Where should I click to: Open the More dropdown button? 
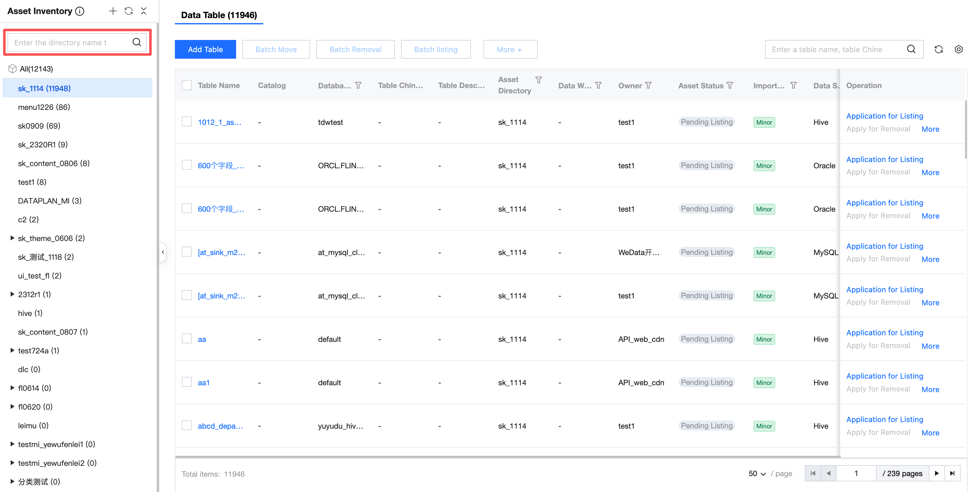click(510, 49)
